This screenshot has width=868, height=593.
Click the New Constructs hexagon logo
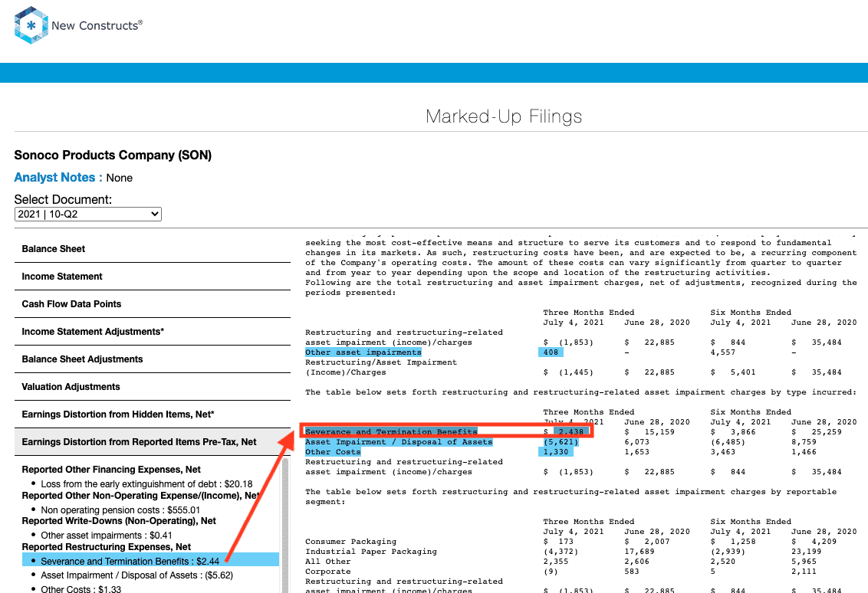[x=31, y=25]
